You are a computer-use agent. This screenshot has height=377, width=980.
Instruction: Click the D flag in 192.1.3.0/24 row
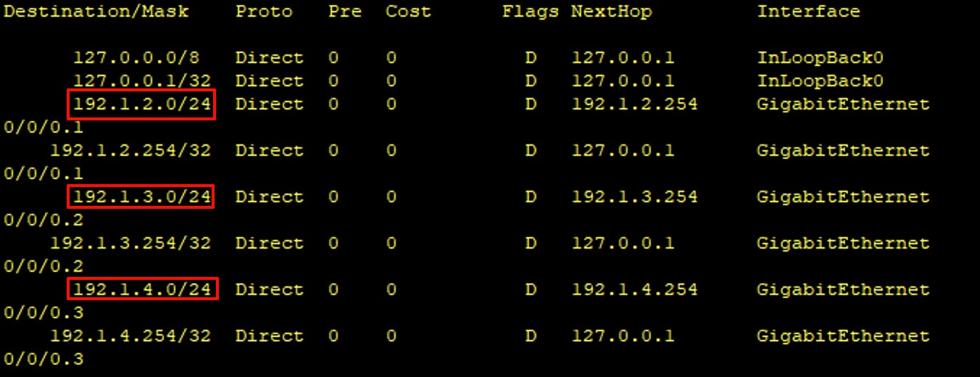pyautogui.click(x=531, y=197)
